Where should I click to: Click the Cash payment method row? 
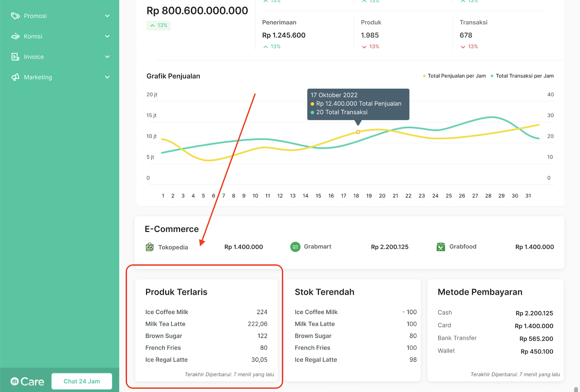[495, 313]
